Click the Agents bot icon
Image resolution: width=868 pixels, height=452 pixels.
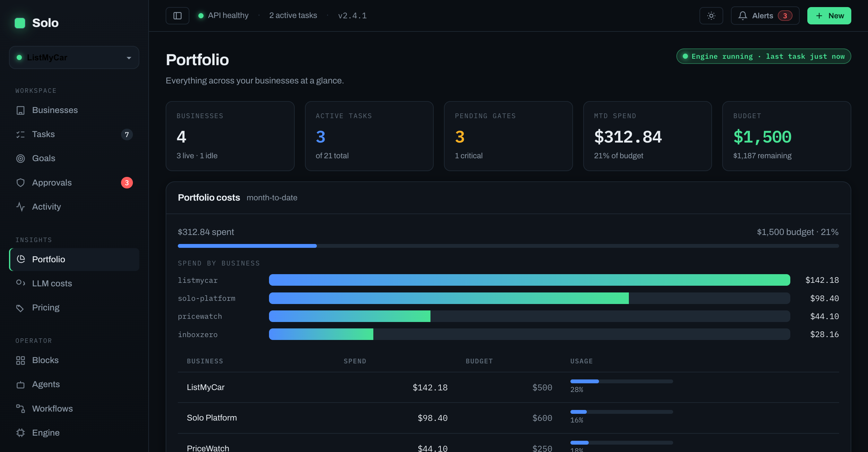point(21,385)
